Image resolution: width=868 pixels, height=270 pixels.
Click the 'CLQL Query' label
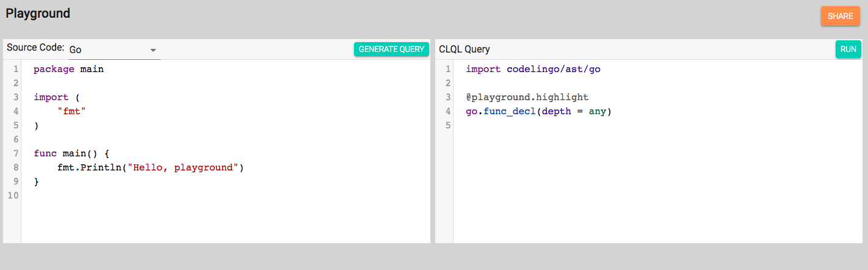[465, 49]
